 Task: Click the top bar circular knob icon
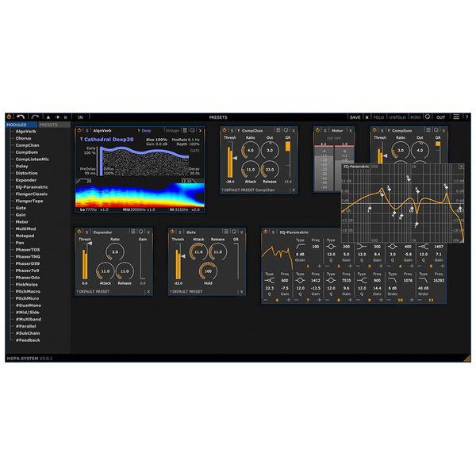click(x=428, y=117)
